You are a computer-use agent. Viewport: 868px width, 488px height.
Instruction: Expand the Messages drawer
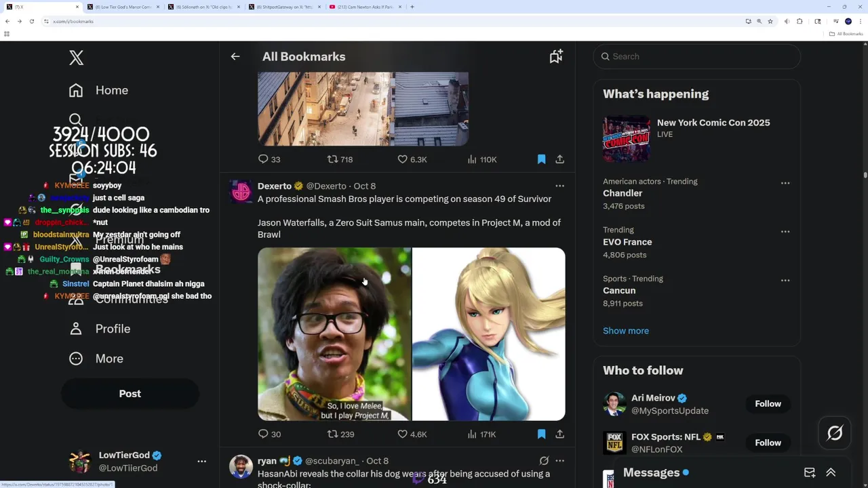(831, 472)
